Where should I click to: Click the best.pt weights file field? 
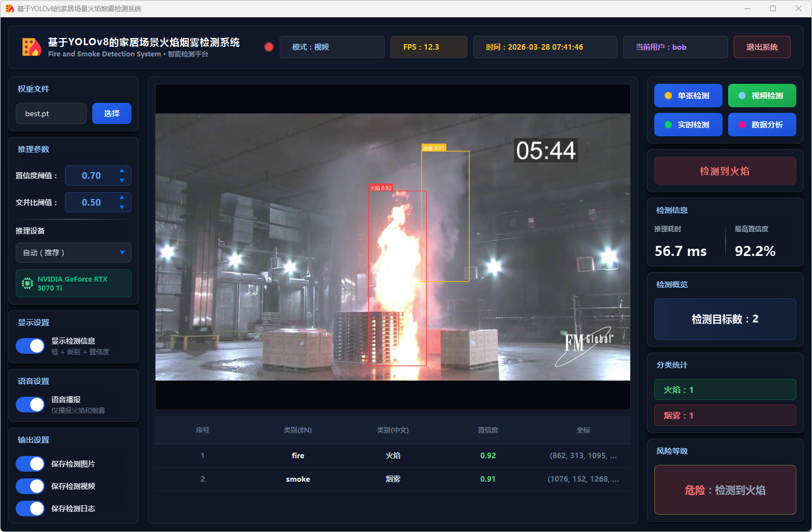click(51, 113)
